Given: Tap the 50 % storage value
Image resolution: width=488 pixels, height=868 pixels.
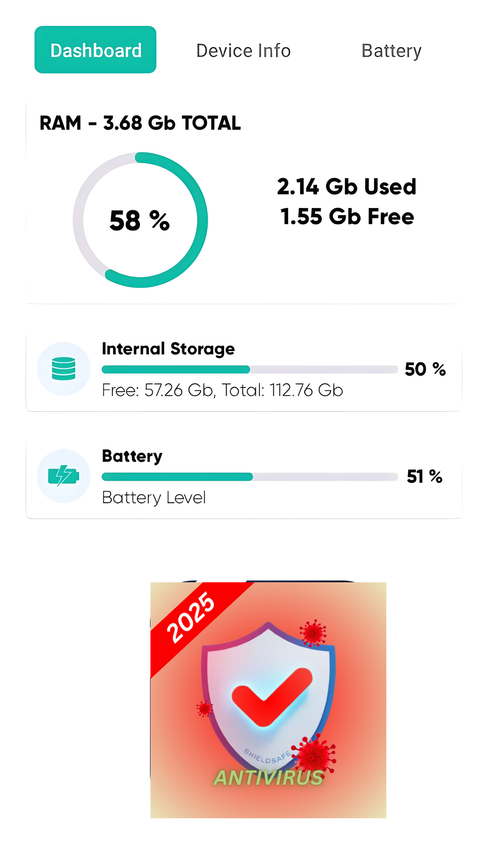Looking at the screenshot, I should (x=425, y=369).
